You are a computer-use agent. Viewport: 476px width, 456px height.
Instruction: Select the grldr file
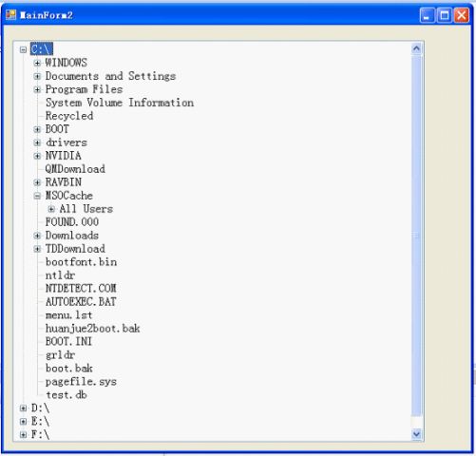coord(60,355)
